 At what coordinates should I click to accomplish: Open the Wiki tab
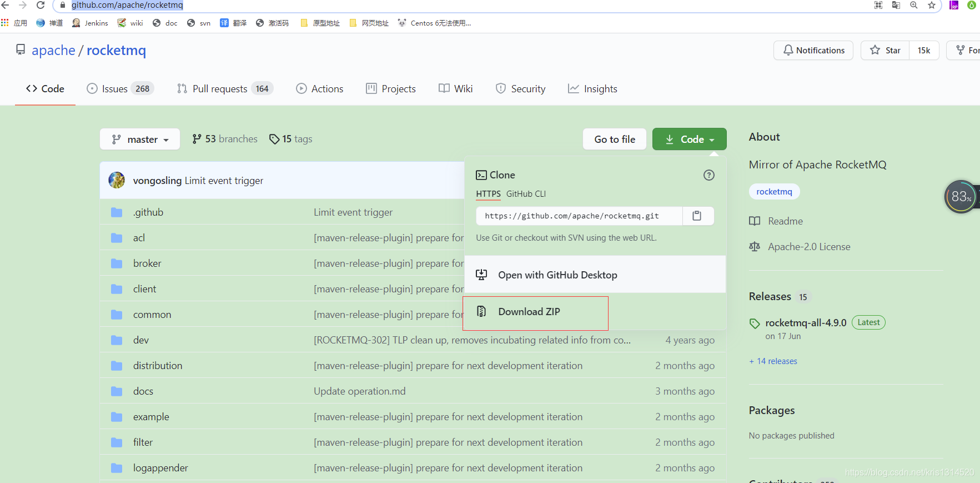(x=456, y=89)
